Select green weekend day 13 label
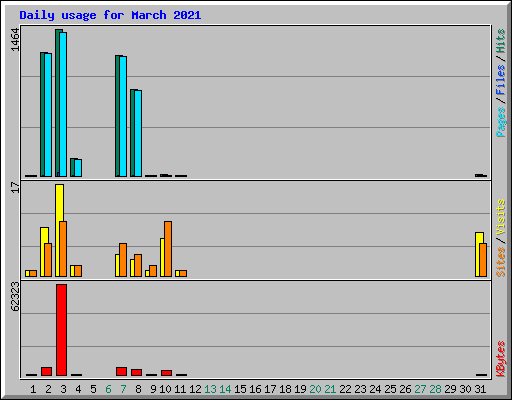 click(x=210, y=389)
